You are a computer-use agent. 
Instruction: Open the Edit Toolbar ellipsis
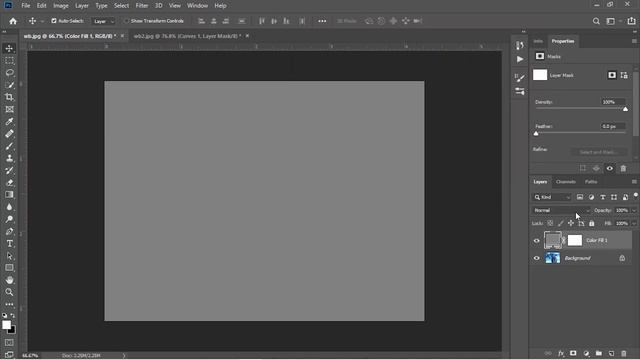tap(9, 304)
